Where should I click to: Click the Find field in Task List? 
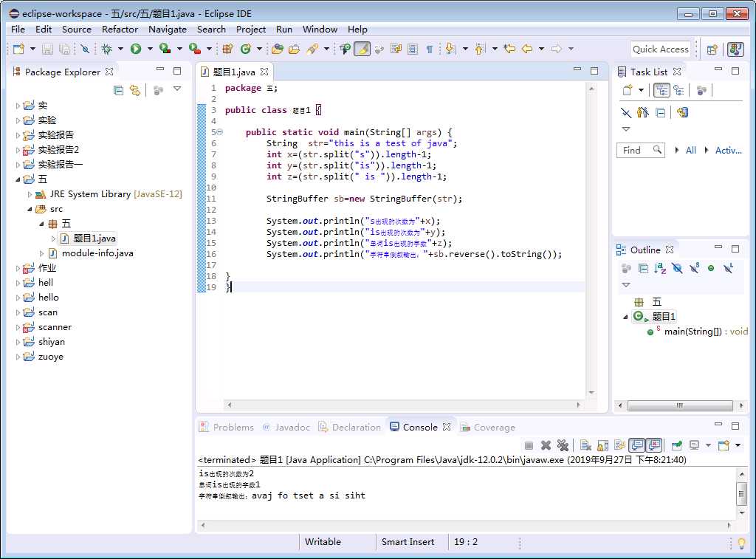[640, 151]
